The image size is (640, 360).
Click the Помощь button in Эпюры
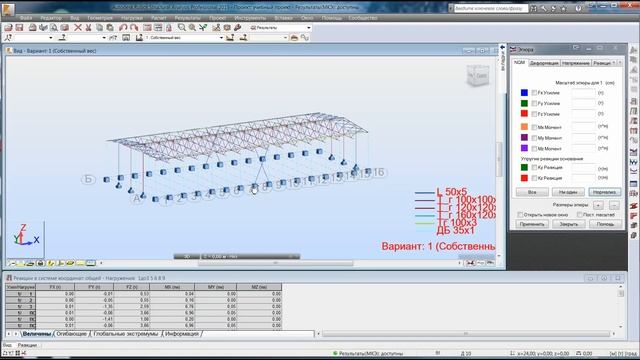pos(605,224)
